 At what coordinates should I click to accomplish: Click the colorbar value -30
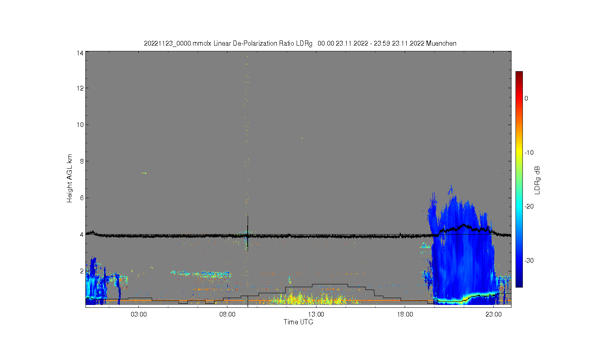529,260
